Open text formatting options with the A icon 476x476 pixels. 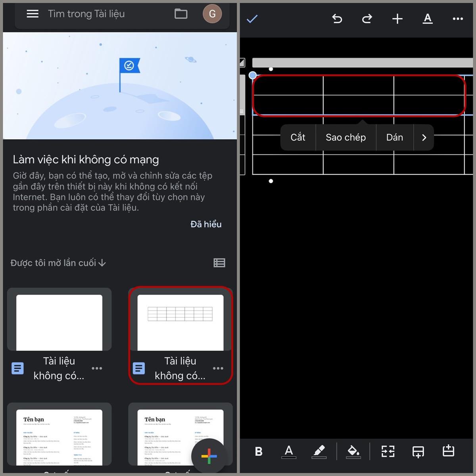[427, 19]
